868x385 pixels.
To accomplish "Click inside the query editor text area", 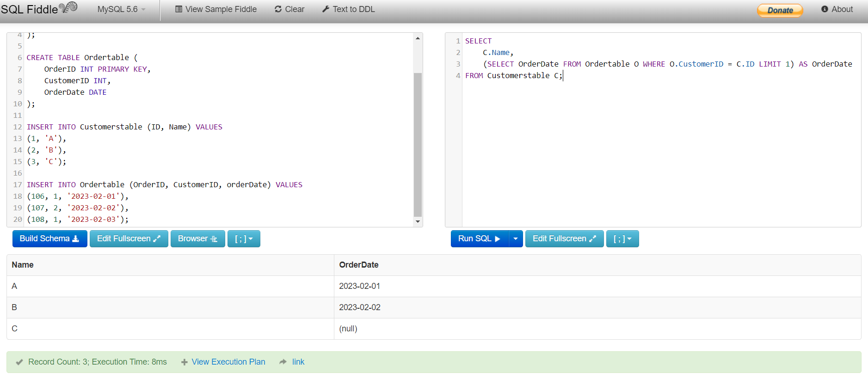I will coord(661,153).
